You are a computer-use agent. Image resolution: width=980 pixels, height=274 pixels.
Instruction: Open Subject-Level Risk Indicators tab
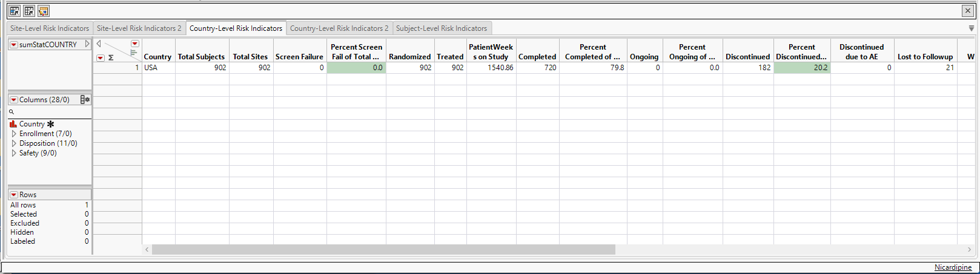[442, 28]
